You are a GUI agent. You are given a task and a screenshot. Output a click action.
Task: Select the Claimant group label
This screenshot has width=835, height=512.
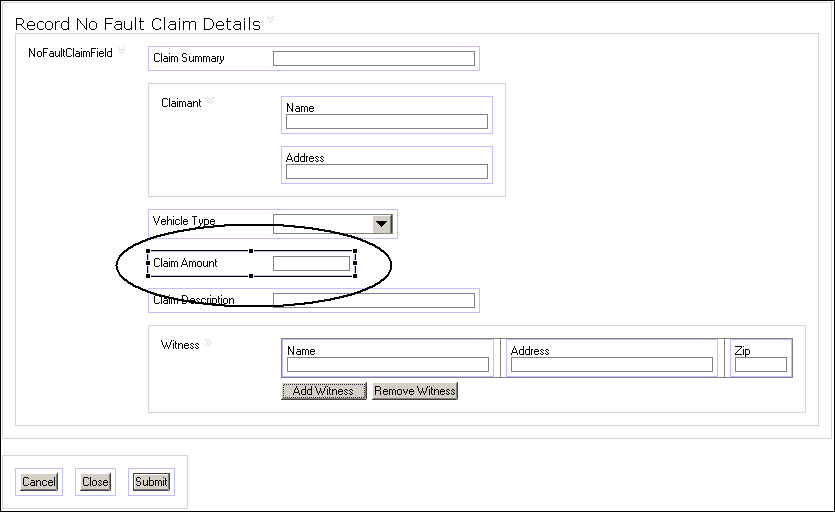[x=181, y=103]
